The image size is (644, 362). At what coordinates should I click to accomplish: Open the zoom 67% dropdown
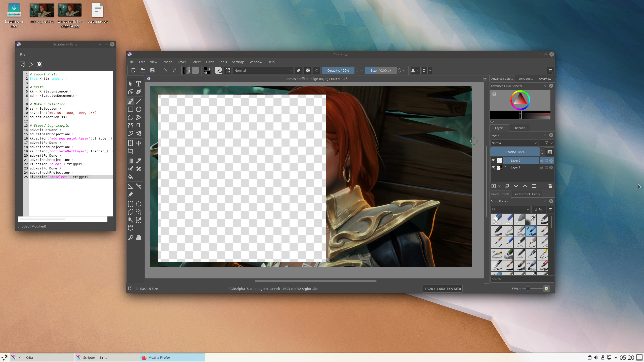516,289
